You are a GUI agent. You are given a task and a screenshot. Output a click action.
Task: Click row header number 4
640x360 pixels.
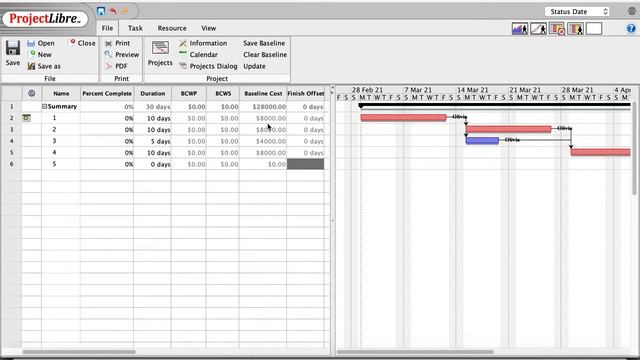coord(11,141)
